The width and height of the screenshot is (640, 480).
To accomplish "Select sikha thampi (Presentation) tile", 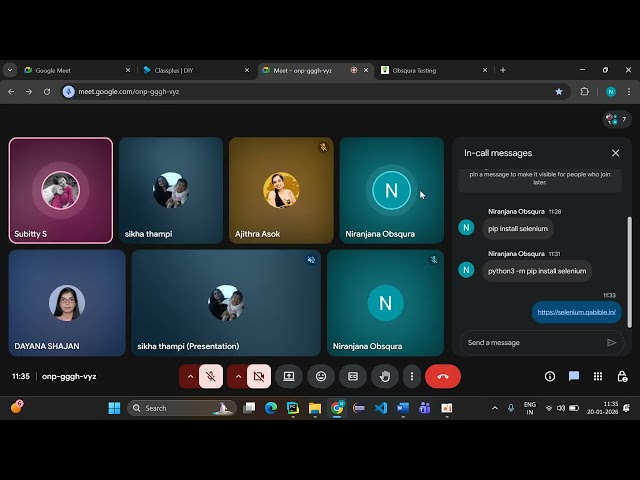I will pyautogui.click(x=226, y=303).
